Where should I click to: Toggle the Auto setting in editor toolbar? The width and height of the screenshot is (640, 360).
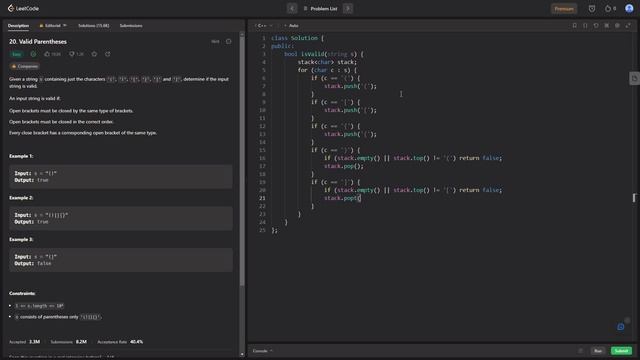click(x=291, y=26)
